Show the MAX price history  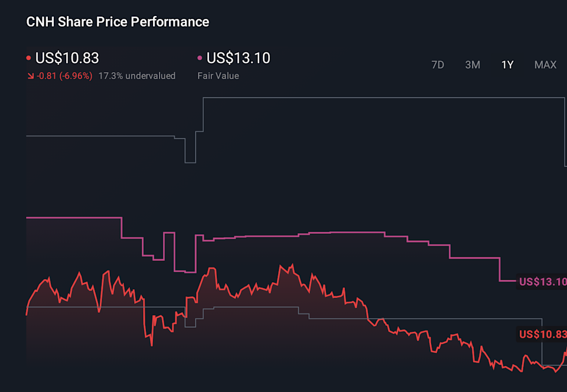pos(545,65)
